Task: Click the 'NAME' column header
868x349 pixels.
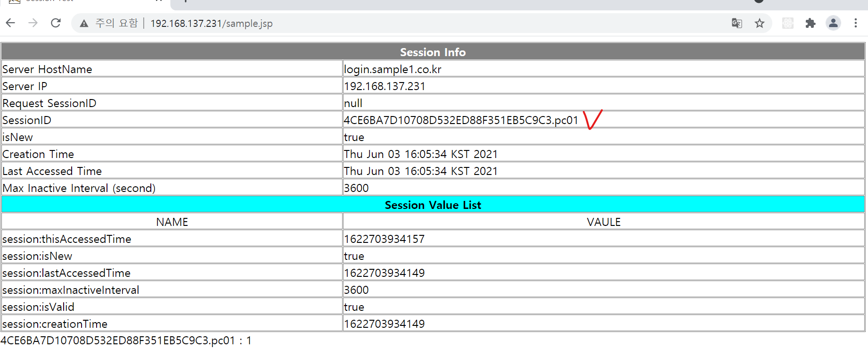Action: click(172, 222)
